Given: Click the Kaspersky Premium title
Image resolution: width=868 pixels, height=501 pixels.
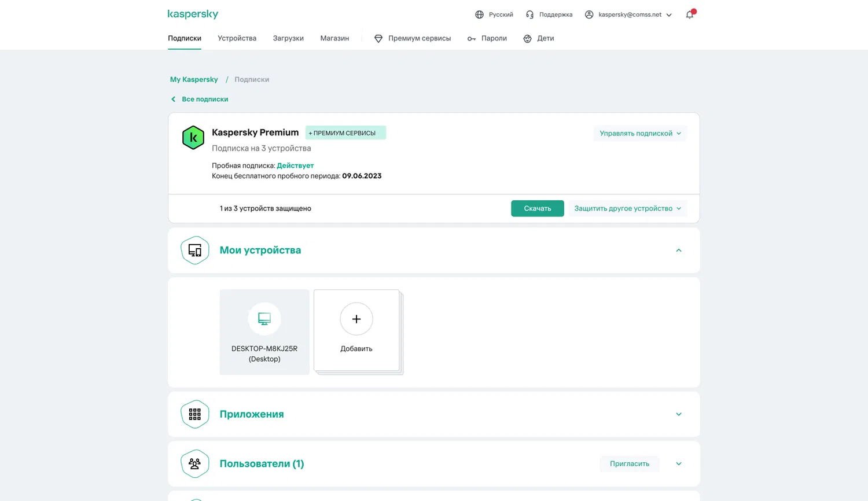Looking at the screenshot, I should (x=255, y=132).
